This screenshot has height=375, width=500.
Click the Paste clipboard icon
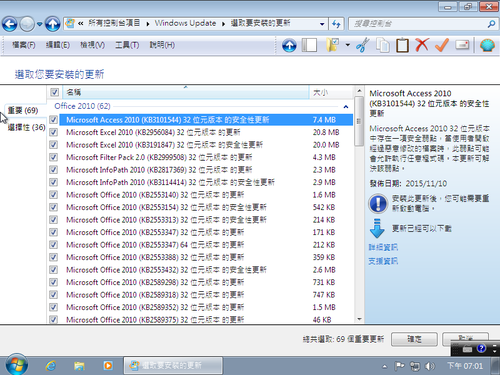tap(402, 45)
